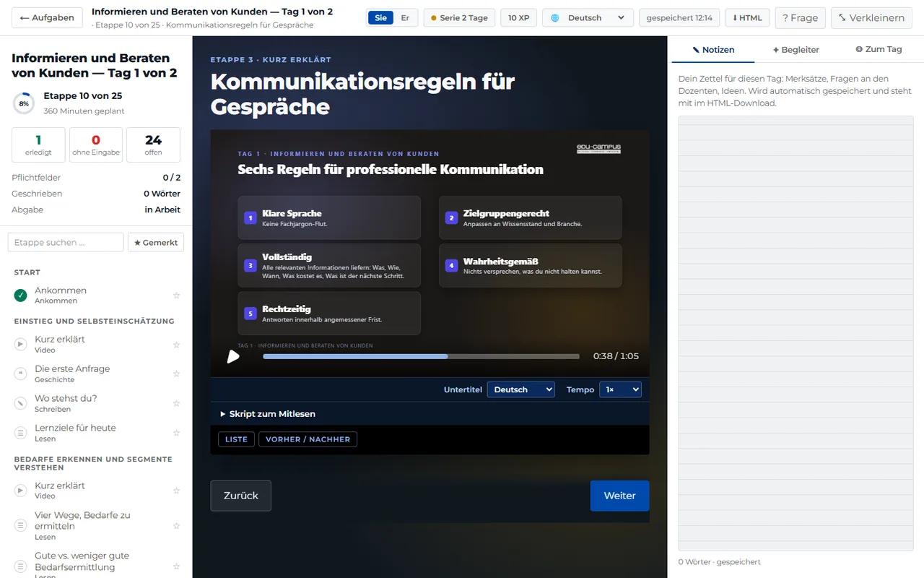Click into the notes text area

(x=796, y=333)
